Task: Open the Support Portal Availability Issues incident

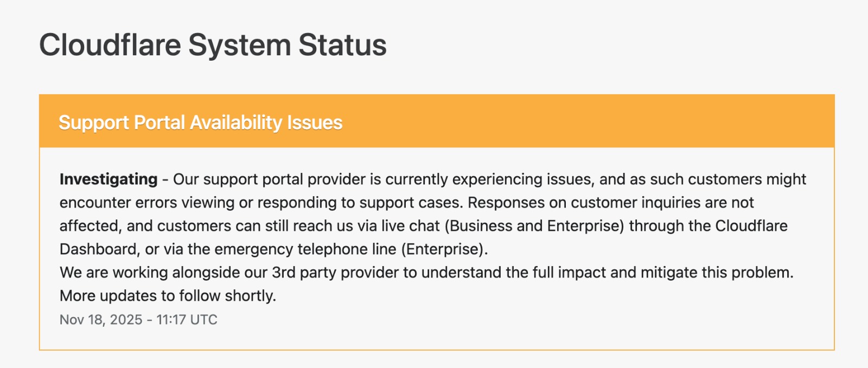Action: pyautogui.click(x=200, y=122)
